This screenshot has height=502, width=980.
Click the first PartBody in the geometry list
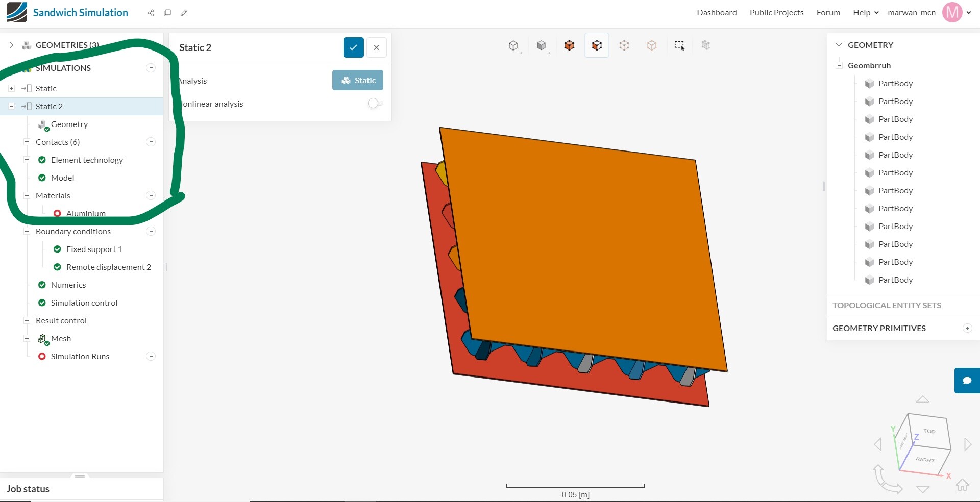pos(895,83)
